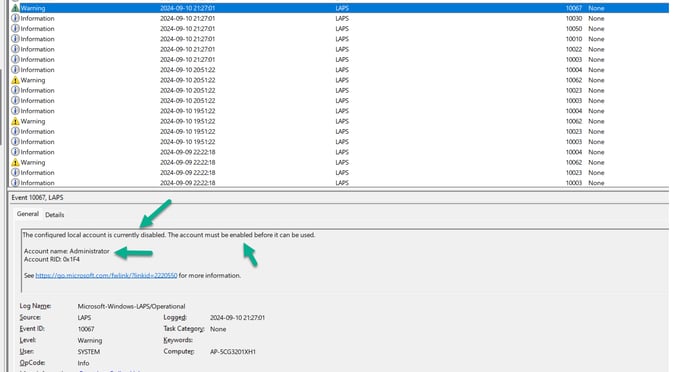Click the warning icon of the 20:51:22 event 10062
The height and width of the screenshot is (372, 675).
(15, 80)
